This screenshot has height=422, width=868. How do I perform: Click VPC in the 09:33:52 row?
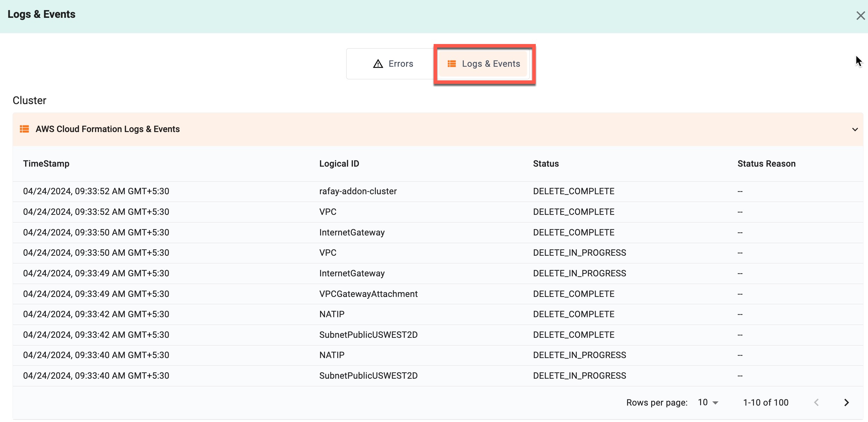coord(328,212)
